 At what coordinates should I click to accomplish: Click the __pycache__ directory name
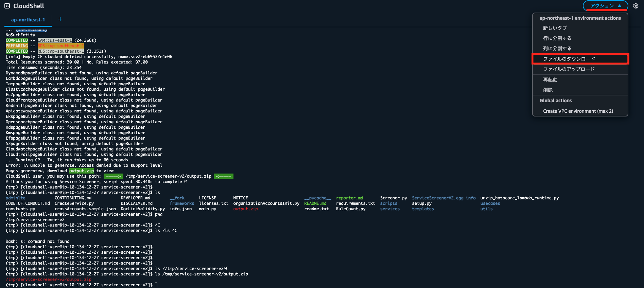point(318,198)
